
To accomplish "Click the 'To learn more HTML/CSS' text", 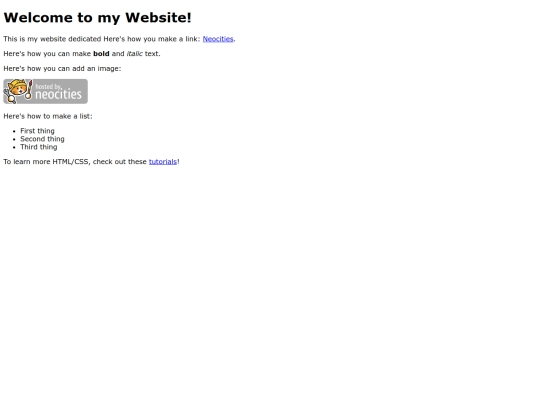I will pyautogui.click(x=46, y=162).
